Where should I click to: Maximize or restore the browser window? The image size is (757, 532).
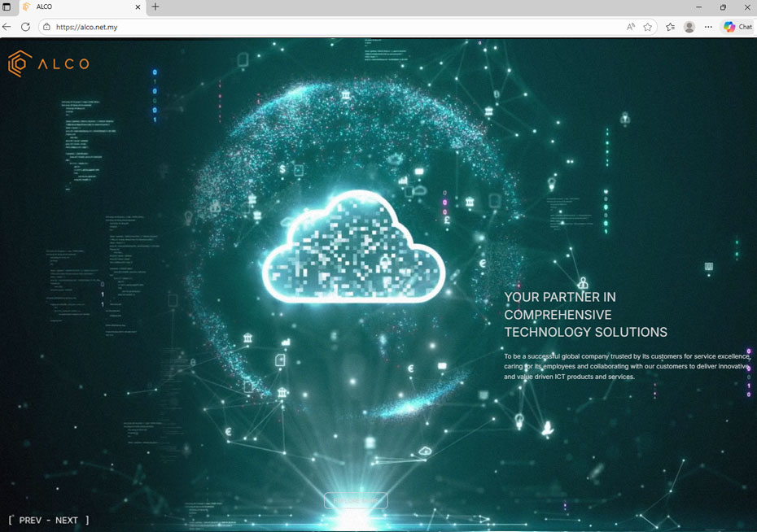pyautogui.click(x=723, y=7)
